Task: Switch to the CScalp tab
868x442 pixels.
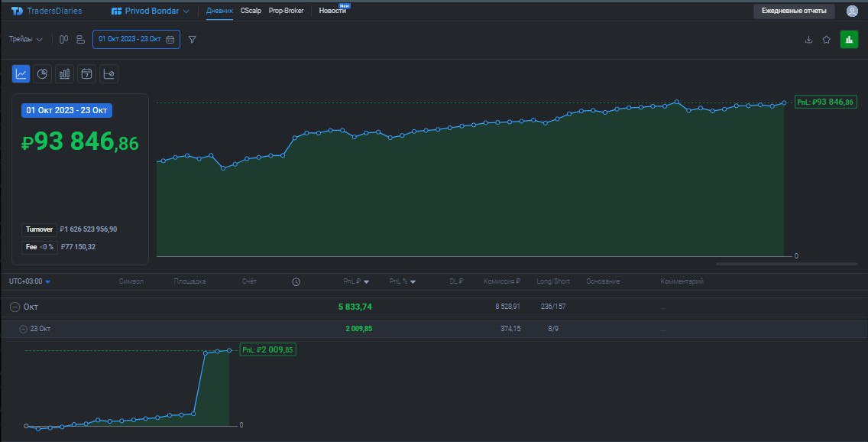Action: point(250,11)
